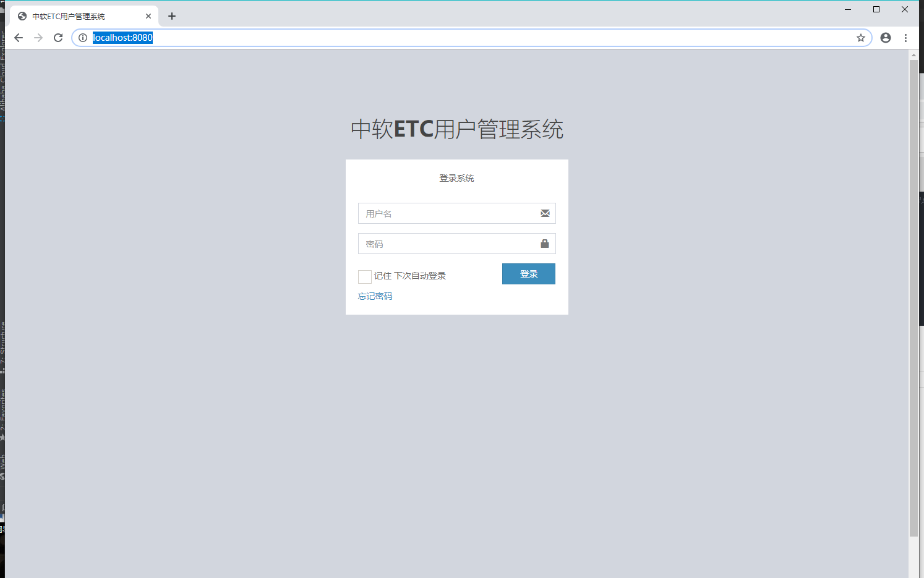Open the Chrome three-dot menu
Image resolution: width=924 pixels, height=578 pixels.
(906, 38)
